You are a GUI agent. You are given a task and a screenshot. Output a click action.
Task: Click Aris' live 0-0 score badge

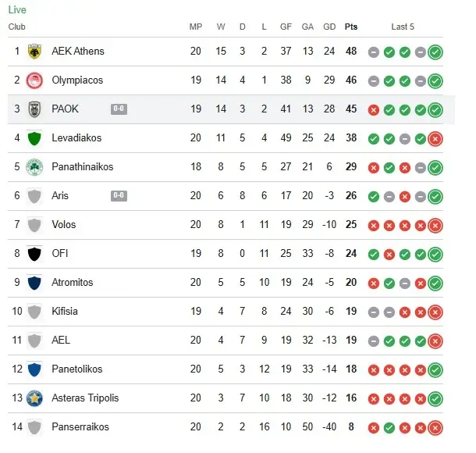pos(119,196)
